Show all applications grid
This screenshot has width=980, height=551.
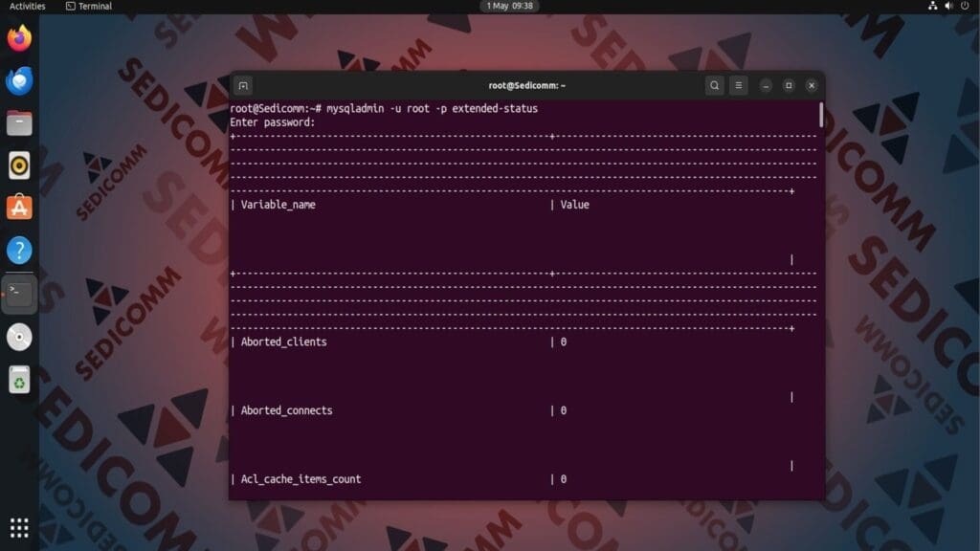pos(19,527)
